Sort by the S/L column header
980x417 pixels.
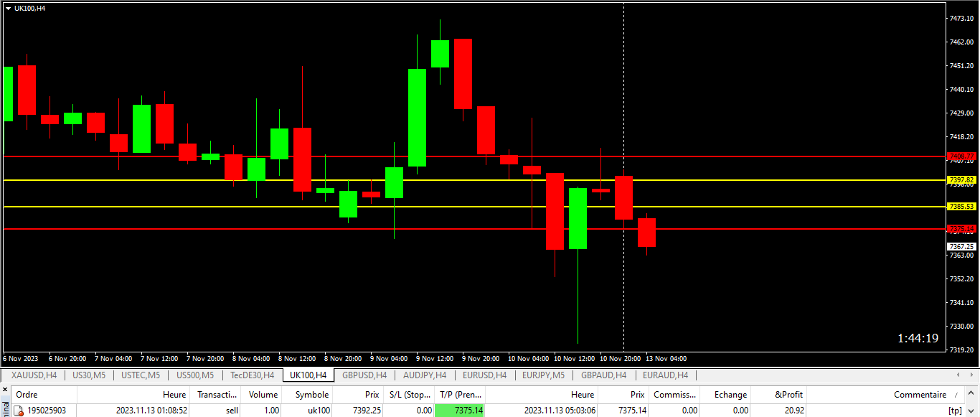point(409,394)
